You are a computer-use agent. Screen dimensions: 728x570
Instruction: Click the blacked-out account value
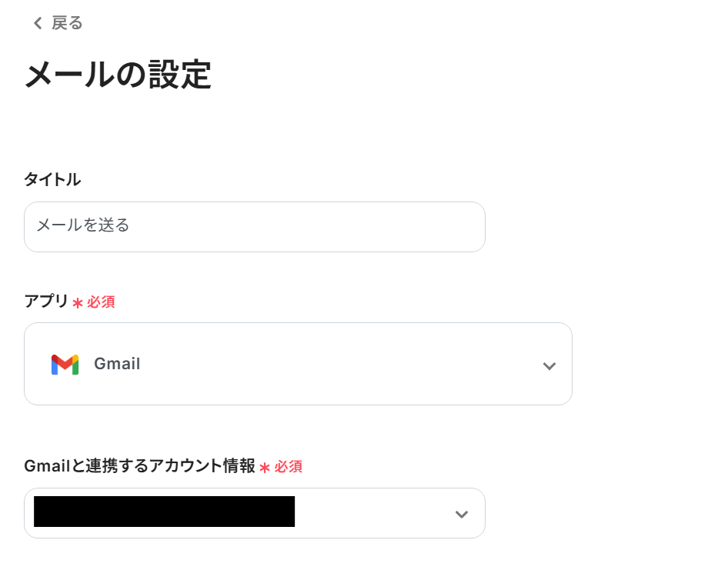point(164,512)
